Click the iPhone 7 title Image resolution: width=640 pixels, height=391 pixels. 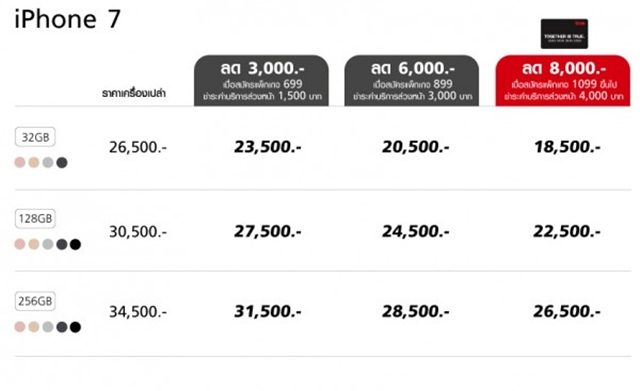pyautogui.click(x=68, y=19)
